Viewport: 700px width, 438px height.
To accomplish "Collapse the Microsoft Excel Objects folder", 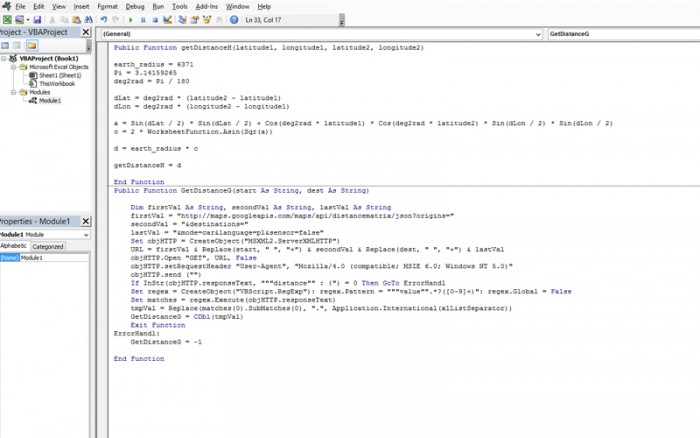I will click(12, 67).
